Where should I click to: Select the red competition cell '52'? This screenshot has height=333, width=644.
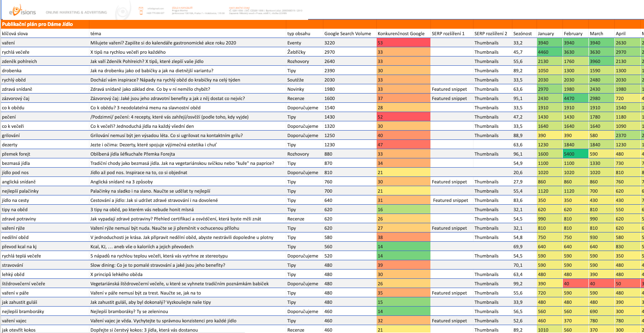click(x=403, y=117)
